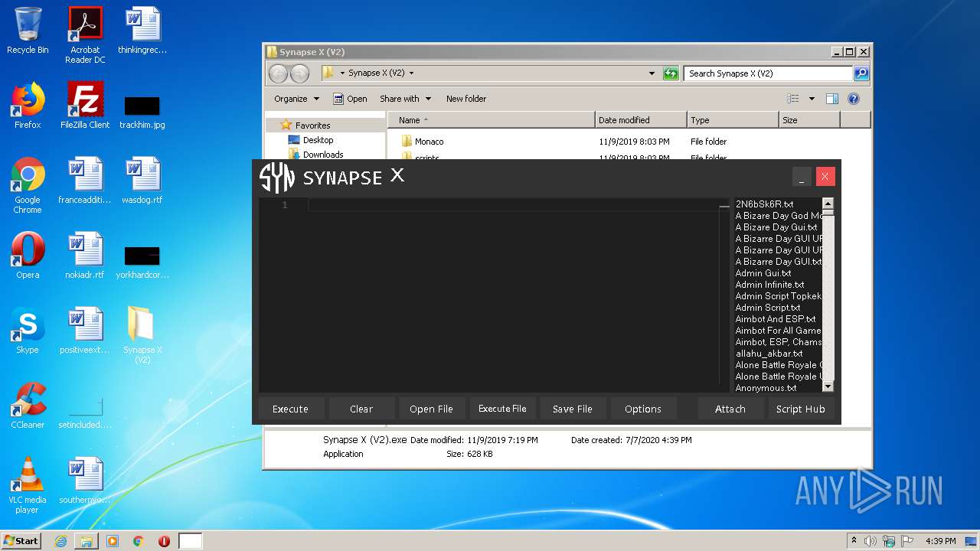Click Opera icon in taskbar
Screen dimensions: 980x551
point(164,541)
